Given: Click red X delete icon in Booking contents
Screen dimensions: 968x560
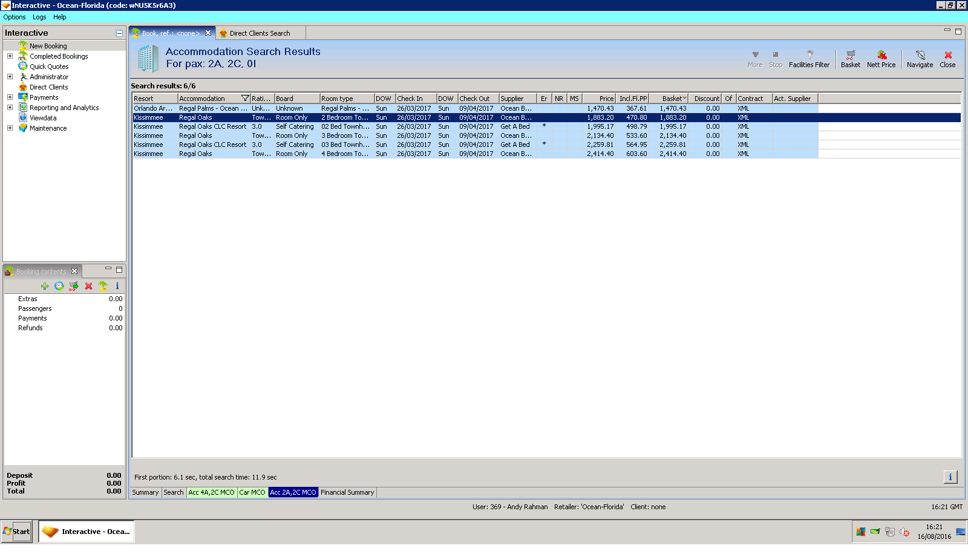Looking at the screenshot, I should (88, 286).
